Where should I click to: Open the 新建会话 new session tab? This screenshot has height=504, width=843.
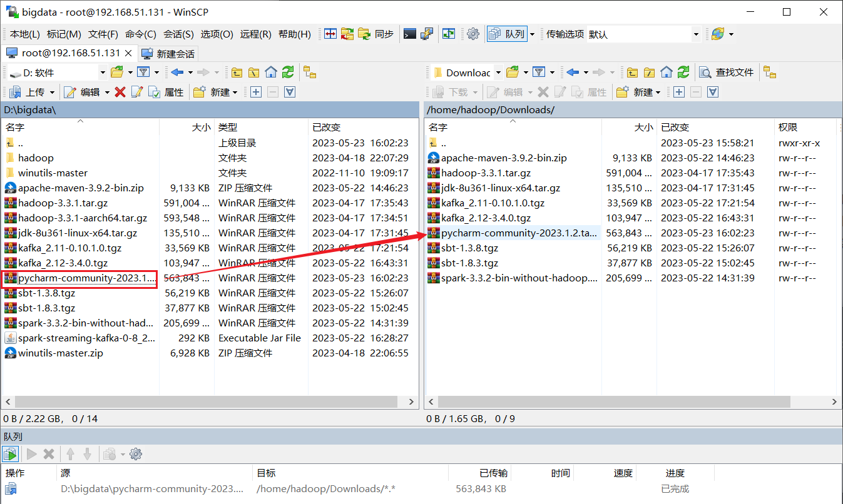point(168,54)
